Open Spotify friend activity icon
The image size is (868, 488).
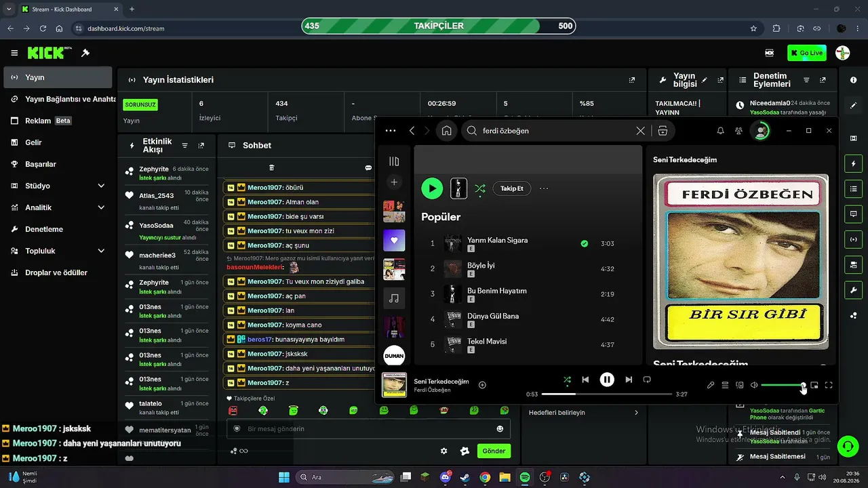738,131
